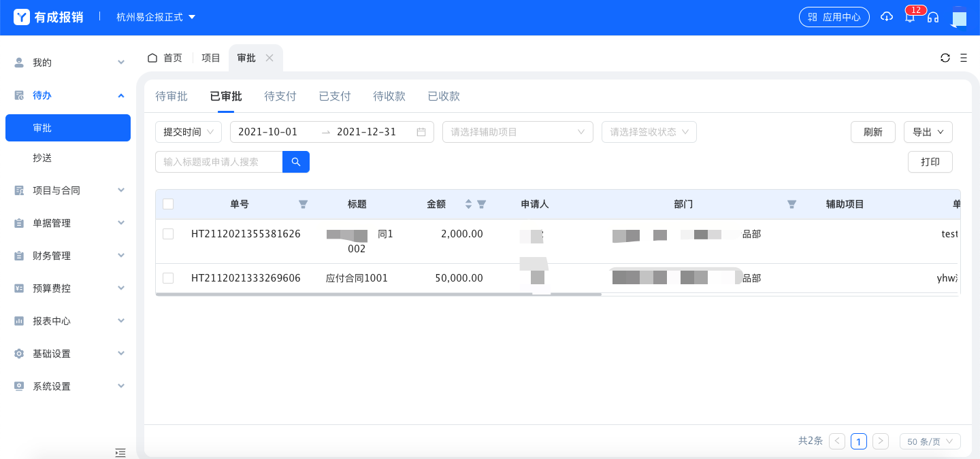Switch to the 待支付 tab

tap(280, 97)
